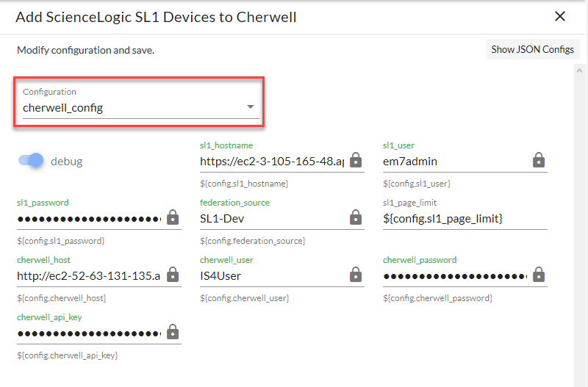Click the sl1_page_limit input field
Viewport: 588px width, 387px height.
(465, 218)
